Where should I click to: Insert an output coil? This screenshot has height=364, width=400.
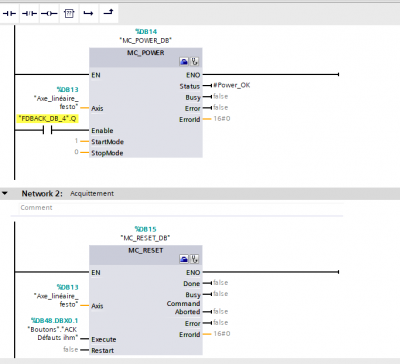pyautogui.click(x=49, y=13)
